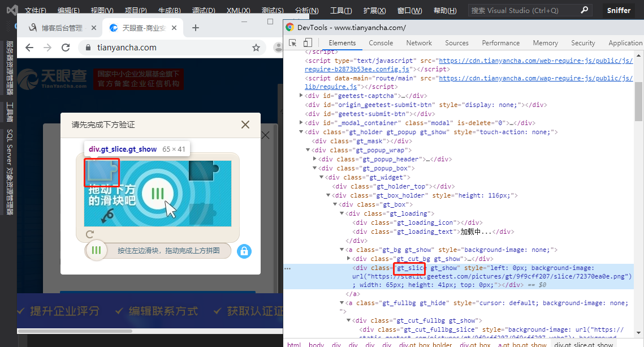Image resolution: width=644 pixels, height=347 pixels.
Task: Collapse the gt_cut_fullbg gt_show node
Action: pos(349,320)
